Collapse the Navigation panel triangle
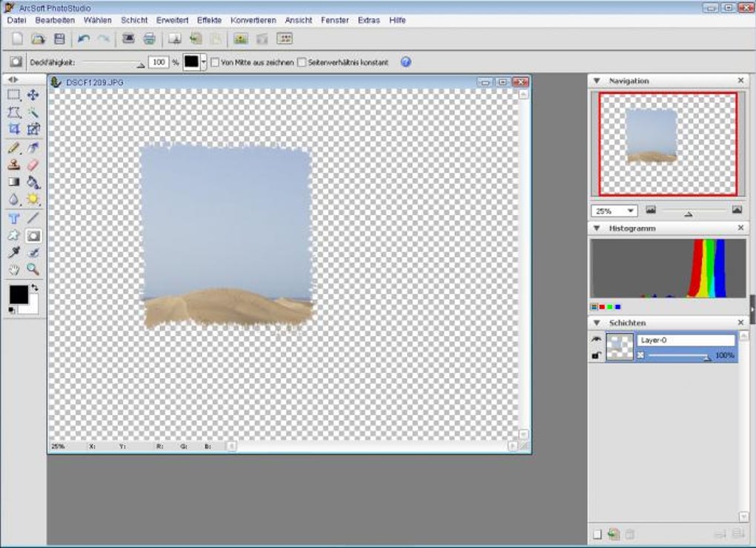This screenshot has height=548, width=756. pos(597,81)
